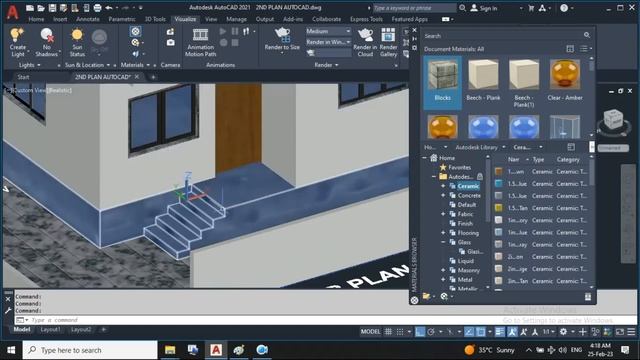Click the ViewCube in the drawing area
Screen dimensions: 640x360
pos(613,120)
